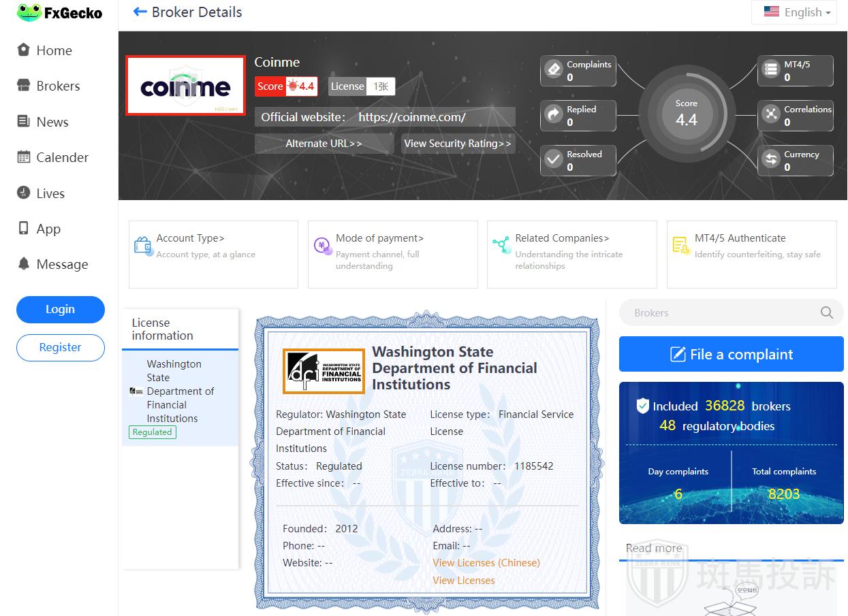The image size is (848, 616).
Task: Click the Coinme logo thumbnail
Action: pyautogui.click(x=185, y=86)
